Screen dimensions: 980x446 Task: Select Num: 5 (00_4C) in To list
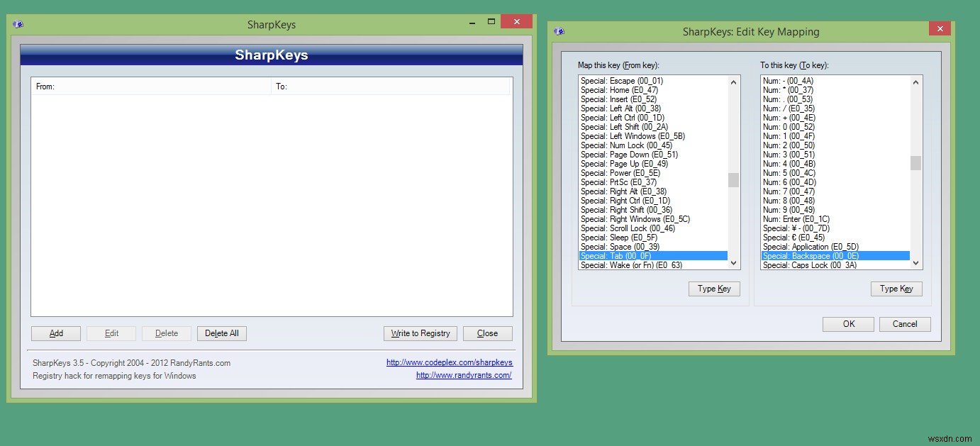coord(835,173)
